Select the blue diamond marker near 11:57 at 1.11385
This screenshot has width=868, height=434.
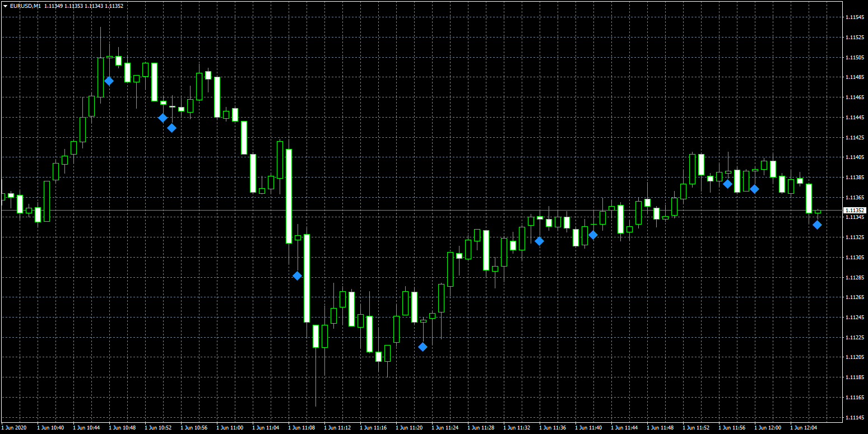pos(727,184)
